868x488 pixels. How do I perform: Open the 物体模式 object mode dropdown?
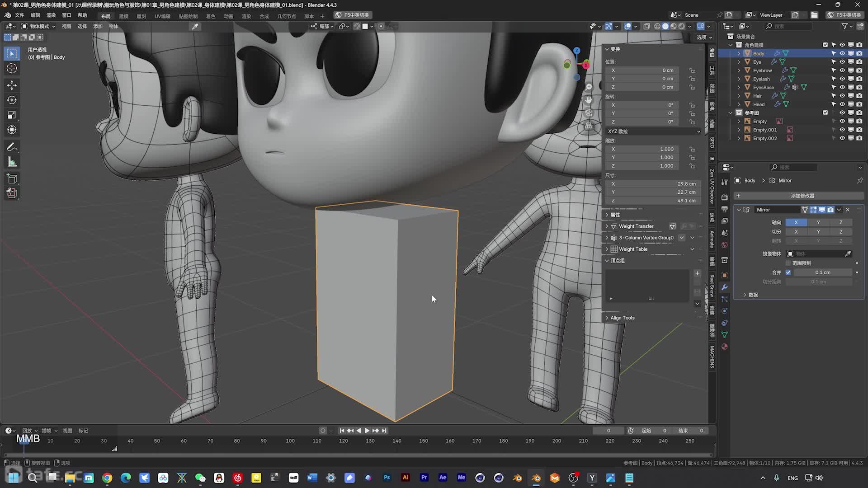pos(38,26)
